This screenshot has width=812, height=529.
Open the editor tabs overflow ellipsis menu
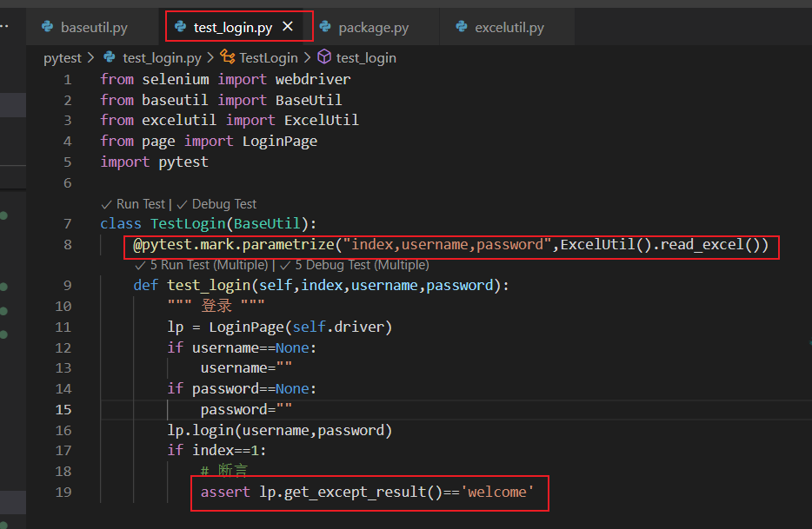coord(4,26)
